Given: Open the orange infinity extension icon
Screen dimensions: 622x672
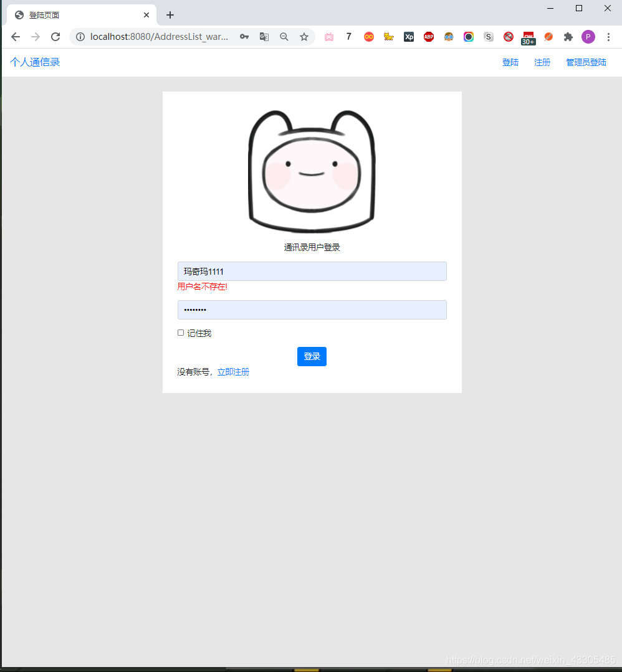Looking at the screenshot, I should coord(369,37).
